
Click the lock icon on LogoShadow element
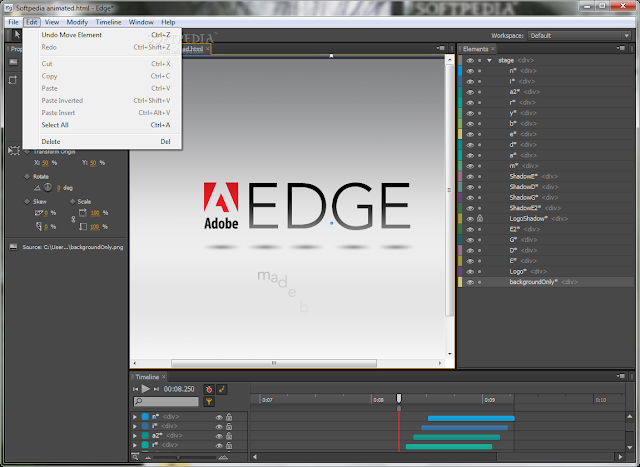click(x=480, y=218)
